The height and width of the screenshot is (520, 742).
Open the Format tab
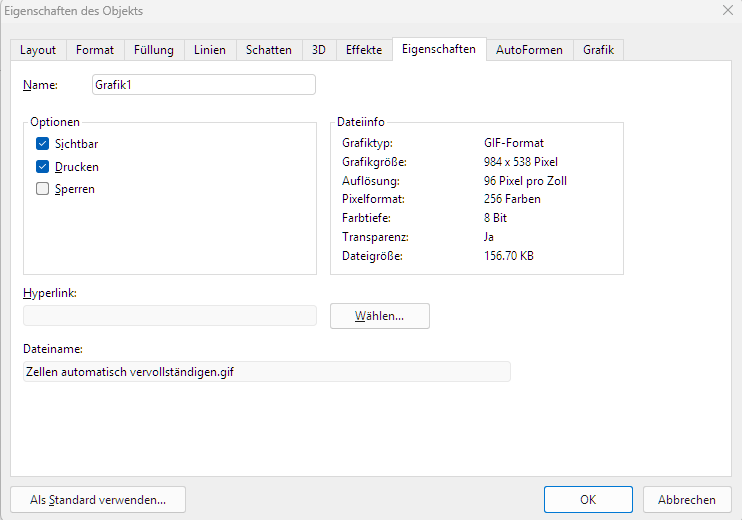[95, 50]
